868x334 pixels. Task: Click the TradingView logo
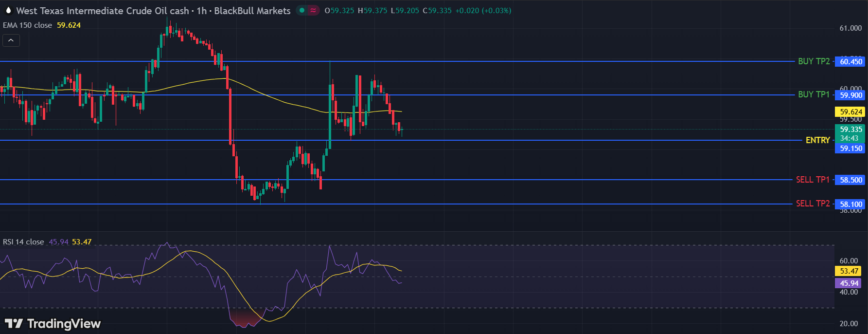(53, 324)
